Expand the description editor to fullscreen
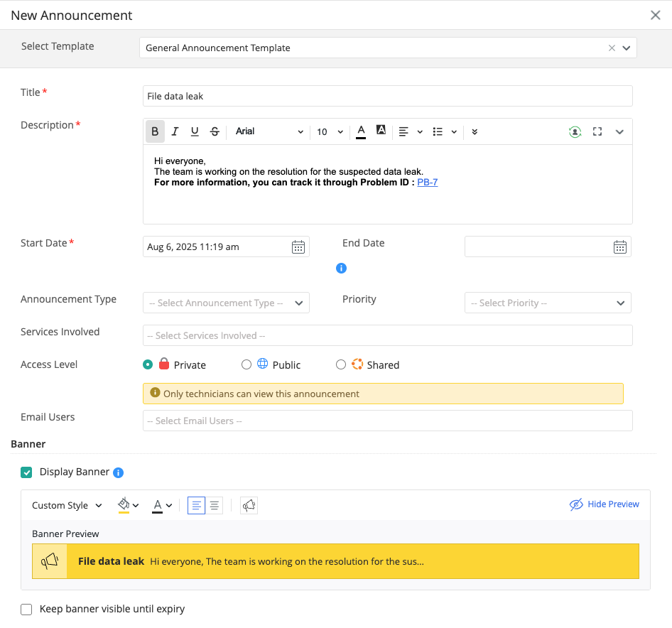 point(597,131)
